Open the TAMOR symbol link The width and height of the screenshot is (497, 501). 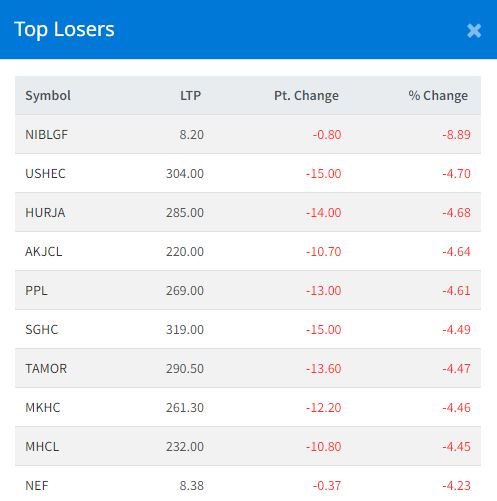pyautogui.click(x=46, y=369)
